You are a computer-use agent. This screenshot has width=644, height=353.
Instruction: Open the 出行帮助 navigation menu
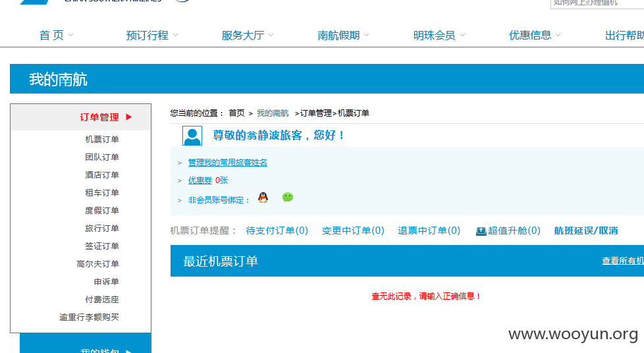coord(624,36)
